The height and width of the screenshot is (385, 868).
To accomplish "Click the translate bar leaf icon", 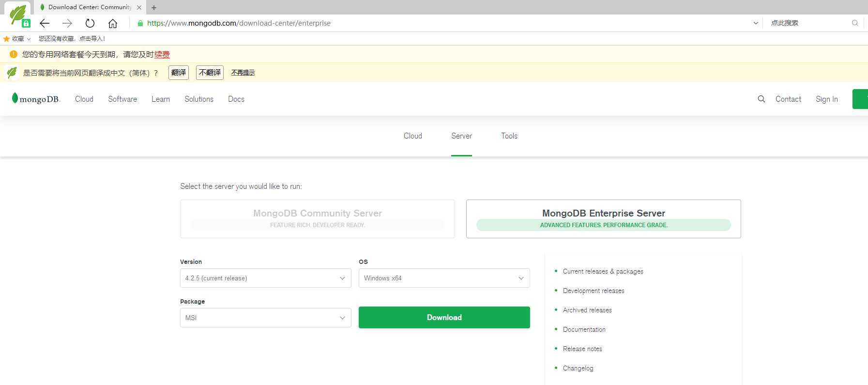I will click(12, 73).
